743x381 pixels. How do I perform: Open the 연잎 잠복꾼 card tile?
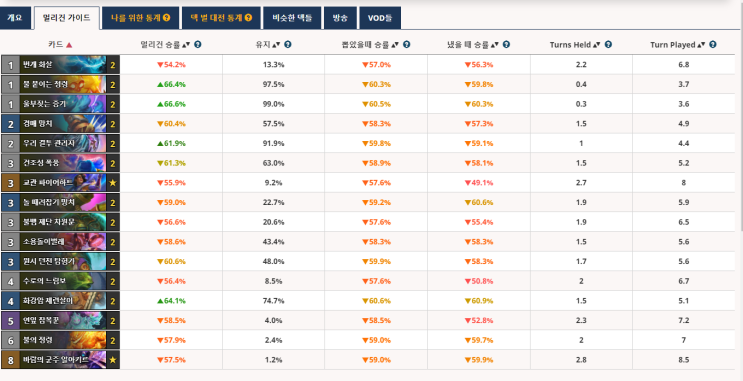click(x=60, y=320)
